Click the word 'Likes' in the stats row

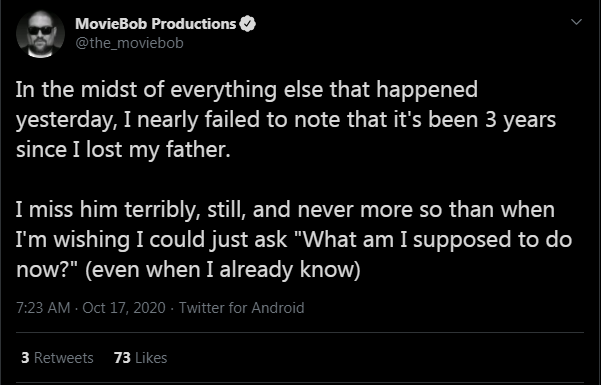[x=151, y=357]
